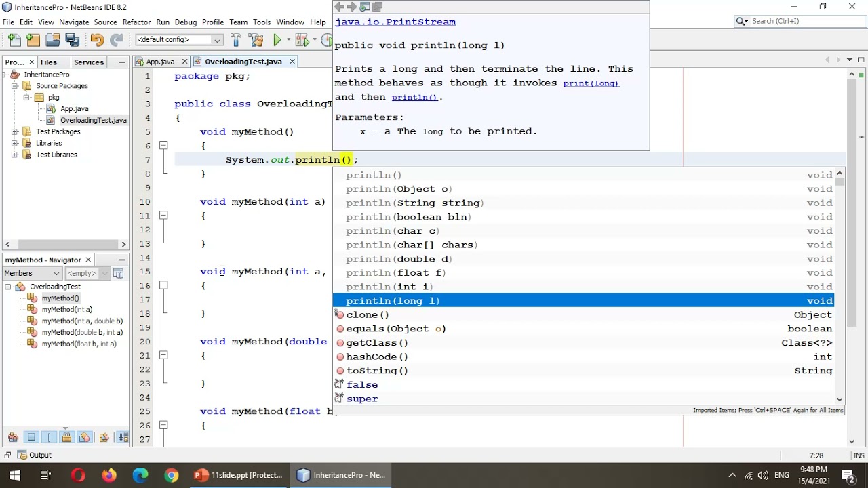Viewport: 868px width, 488px height.
Task: Toggle Show Non-Public Members lock filter
Action: pos(66,438)
